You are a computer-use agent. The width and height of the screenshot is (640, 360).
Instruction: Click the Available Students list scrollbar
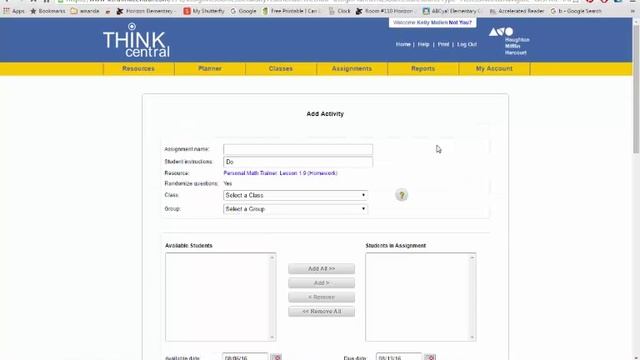[272, 297]
